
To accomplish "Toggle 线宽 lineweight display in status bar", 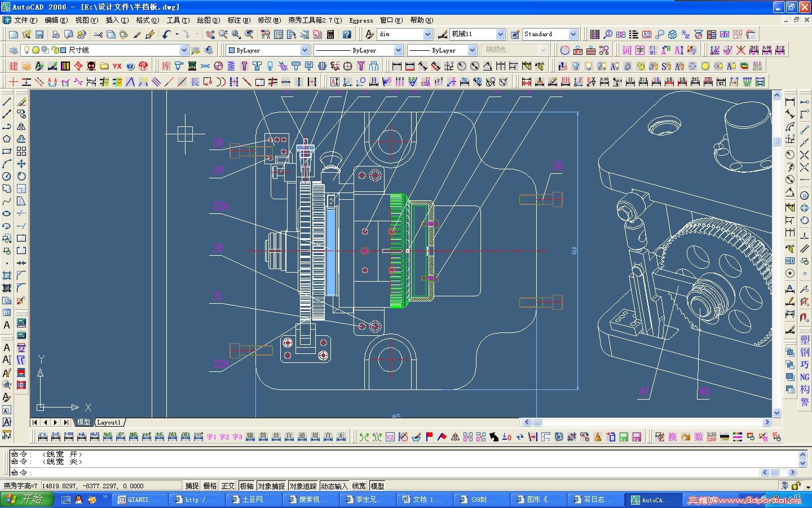I will click(x=359, y=486).
